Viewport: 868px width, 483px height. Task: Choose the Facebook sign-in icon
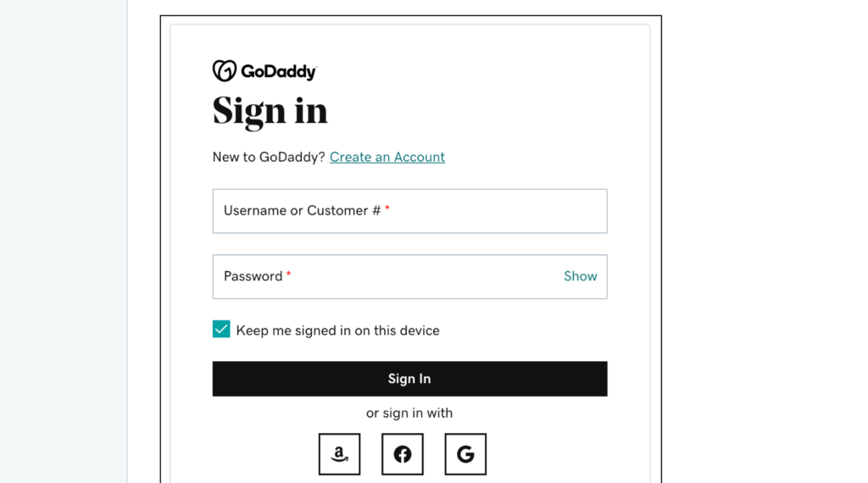coord(403,454)
